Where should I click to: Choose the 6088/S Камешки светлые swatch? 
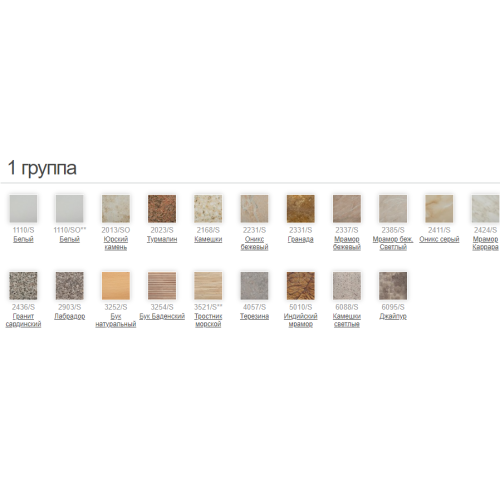pos(347,286)
